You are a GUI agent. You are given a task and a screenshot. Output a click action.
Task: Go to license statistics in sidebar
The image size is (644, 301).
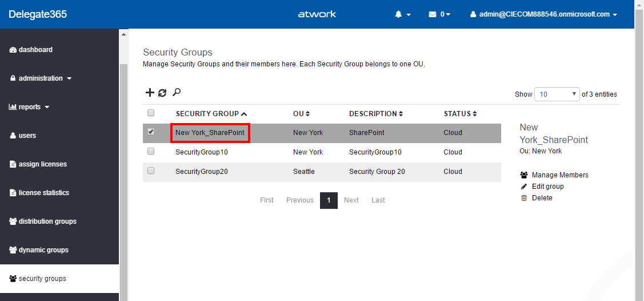43,193
